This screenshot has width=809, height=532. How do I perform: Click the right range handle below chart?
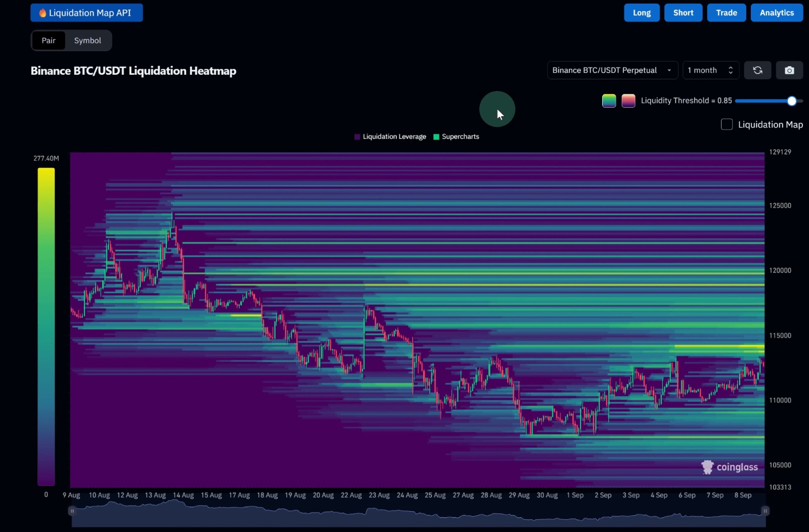point(765,511)
